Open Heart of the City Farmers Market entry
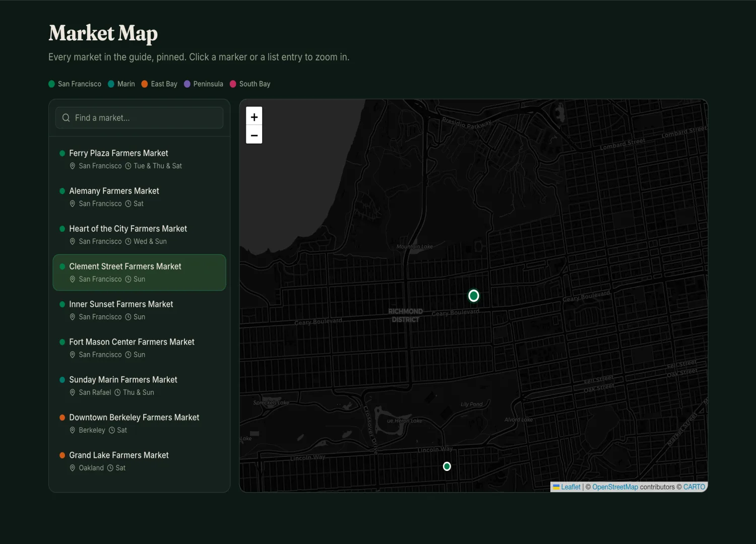This screenshot has height=544, width=756. pyautogui.click(x=139, y=235)
